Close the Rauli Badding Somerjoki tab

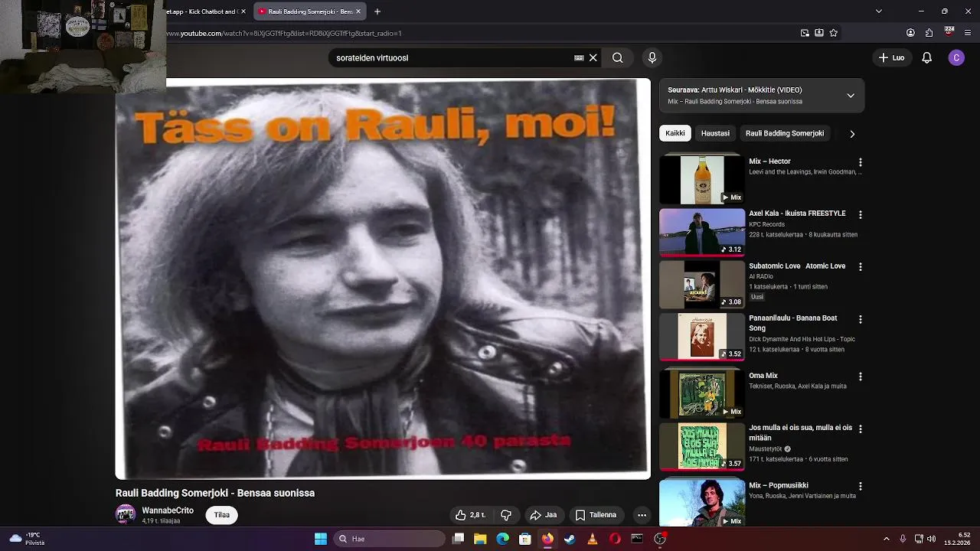[359, 11]
